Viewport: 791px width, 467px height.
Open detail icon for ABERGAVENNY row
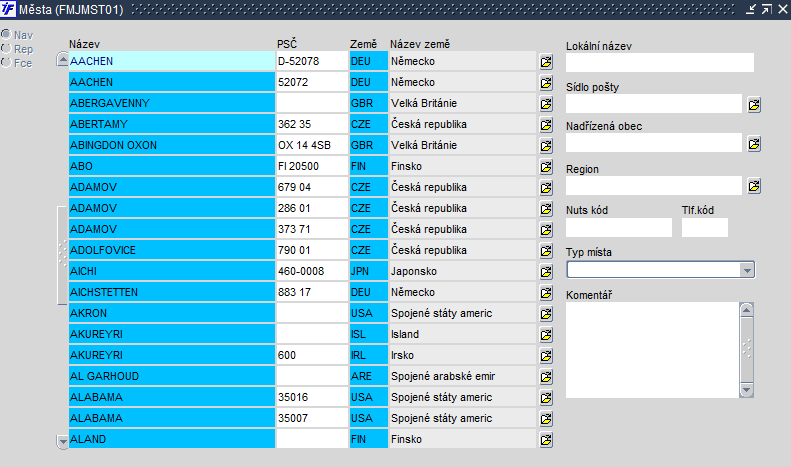(x=546, y=104)
